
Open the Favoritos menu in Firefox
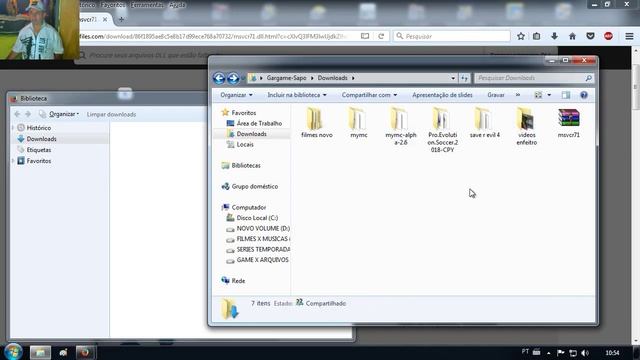point(113,5)
